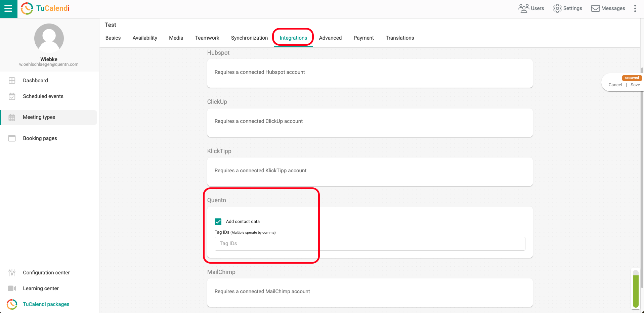This screenshot has width=644, height=313.
Task: Open the three-dot more options menu
Action: tap(635, 8)
